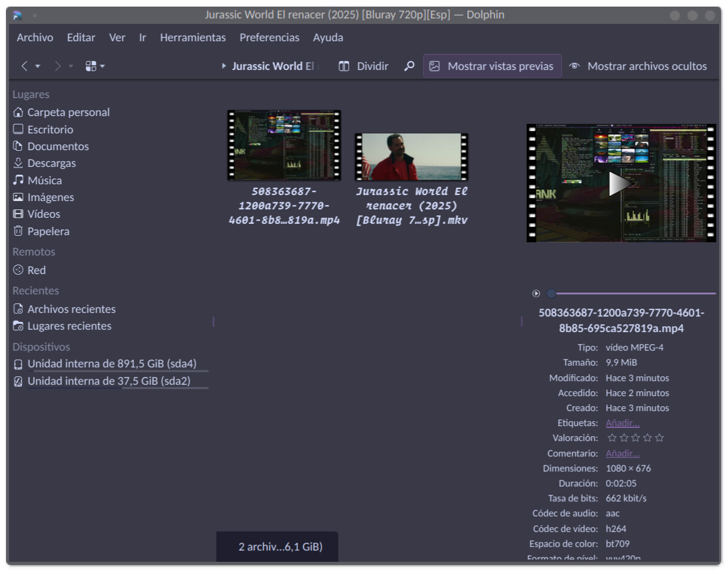Open the Herramientas menu
This screenshot has height=572, width=728.
tap(193, 37)
